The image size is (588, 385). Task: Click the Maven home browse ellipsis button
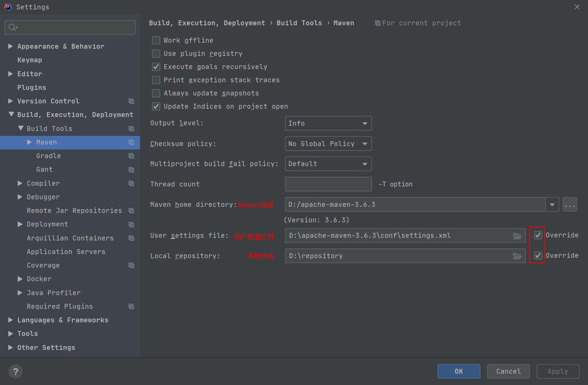click(570, 205)
